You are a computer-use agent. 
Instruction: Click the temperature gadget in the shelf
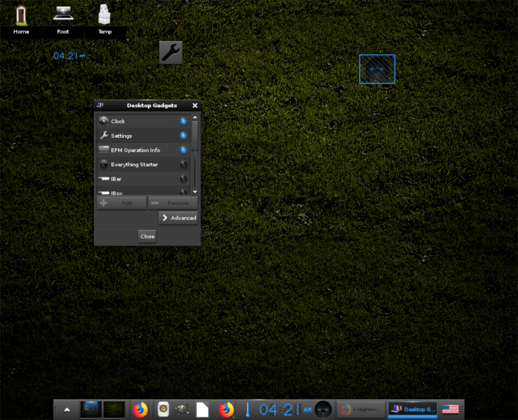pos(247,409)
